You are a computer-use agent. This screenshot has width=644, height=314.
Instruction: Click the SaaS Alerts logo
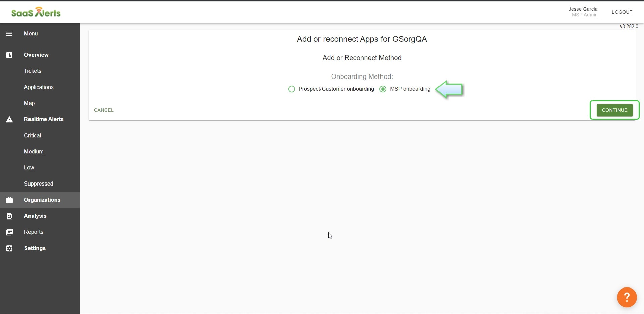[36, 12]
